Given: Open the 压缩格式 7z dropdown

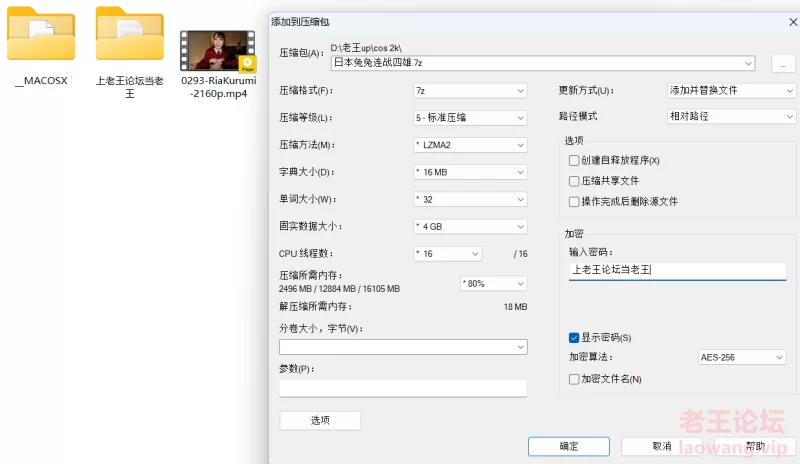Looking at the screenshot, I should [470, 91].
